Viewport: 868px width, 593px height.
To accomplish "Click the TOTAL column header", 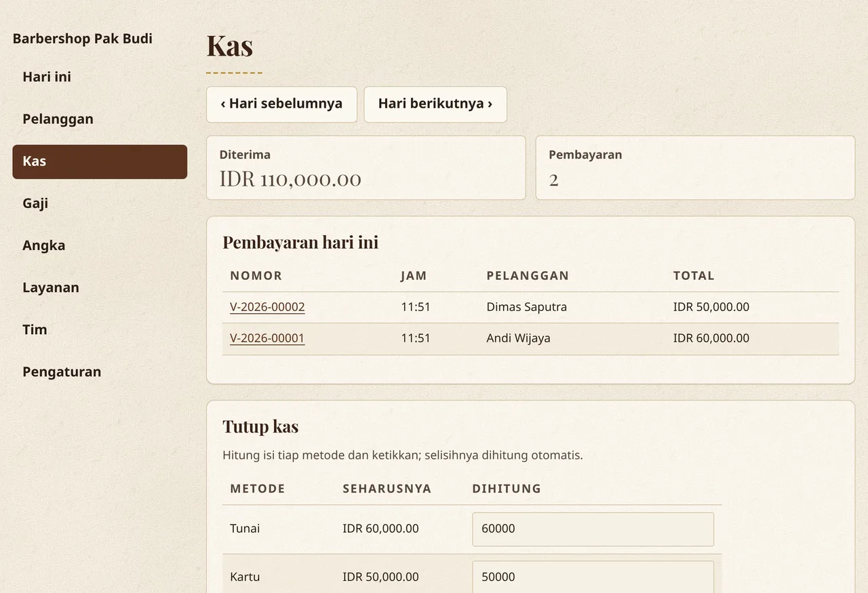I will click(694, 276).
